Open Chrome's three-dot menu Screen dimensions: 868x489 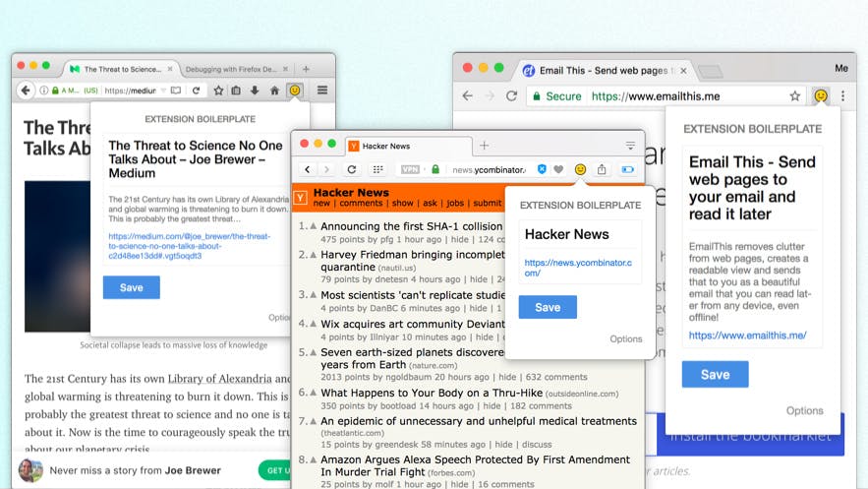point(843,95)
